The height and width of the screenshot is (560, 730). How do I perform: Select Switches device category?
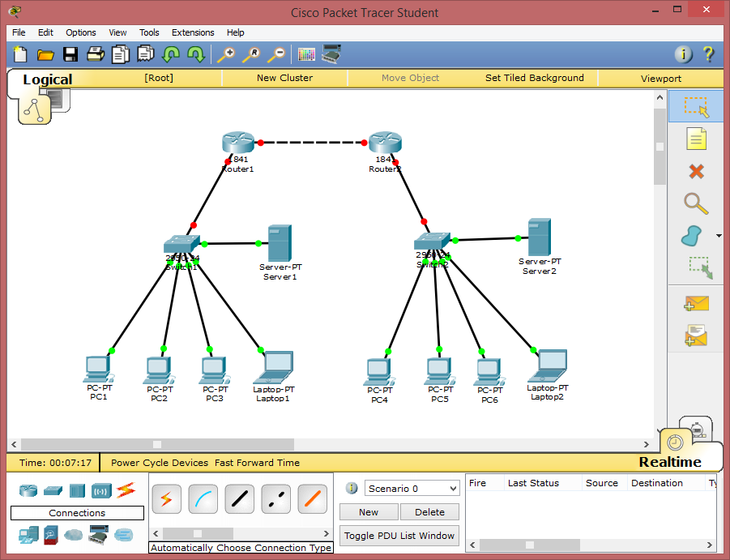pyautogui.click(x=53, y=490)
